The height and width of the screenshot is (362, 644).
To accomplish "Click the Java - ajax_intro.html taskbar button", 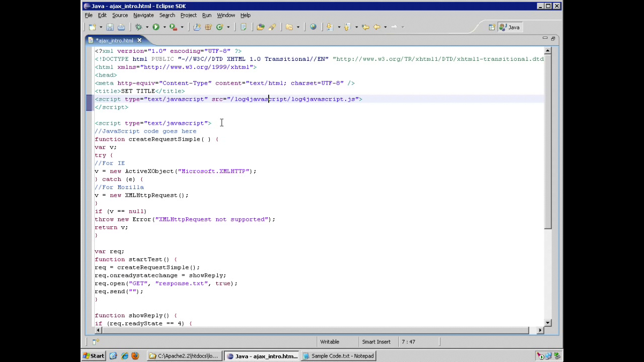I will 261,356.
